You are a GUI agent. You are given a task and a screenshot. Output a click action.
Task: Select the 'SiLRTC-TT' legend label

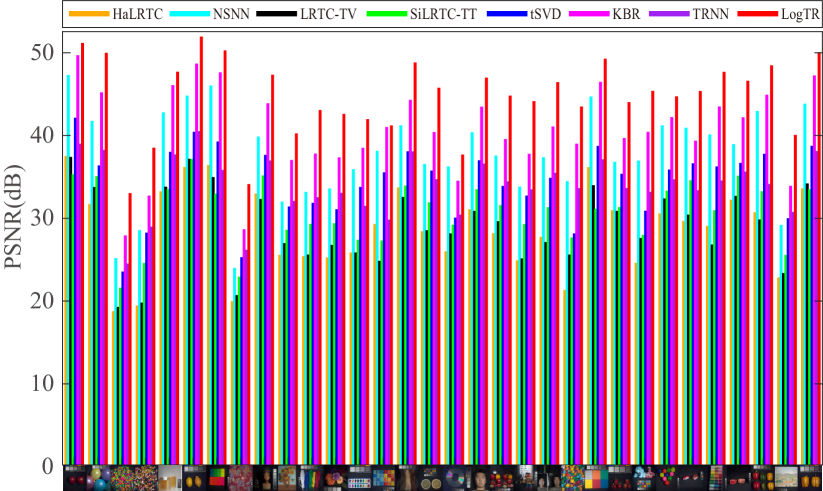point(444,14)
